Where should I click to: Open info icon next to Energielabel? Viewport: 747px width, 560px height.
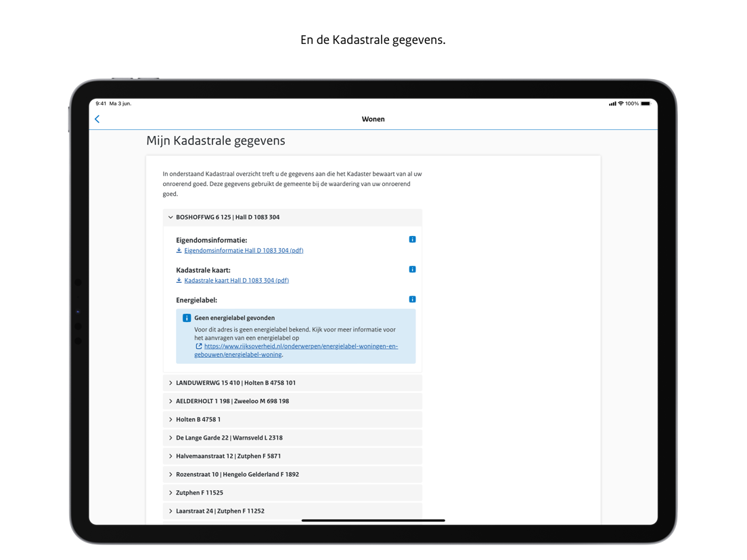click(413, 300)
